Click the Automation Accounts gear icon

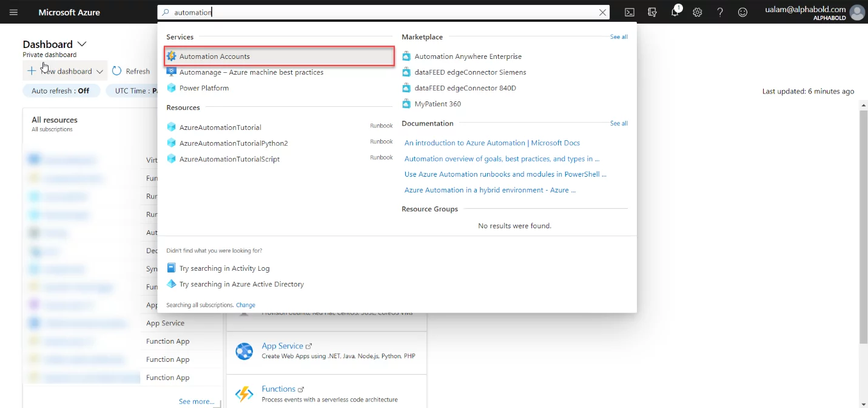click(172, 56)
